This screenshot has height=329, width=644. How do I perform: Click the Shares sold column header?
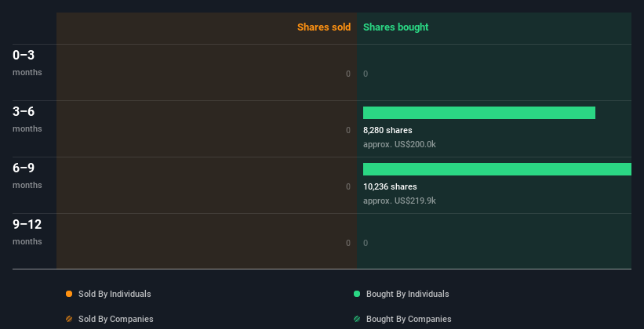click(323, 27)
